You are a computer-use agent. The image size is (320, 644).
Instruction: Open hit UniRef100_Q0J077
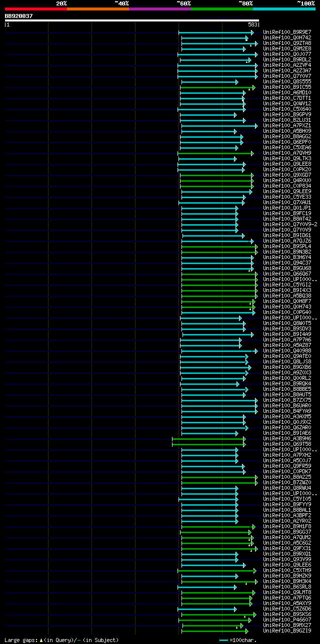point(287,54)
